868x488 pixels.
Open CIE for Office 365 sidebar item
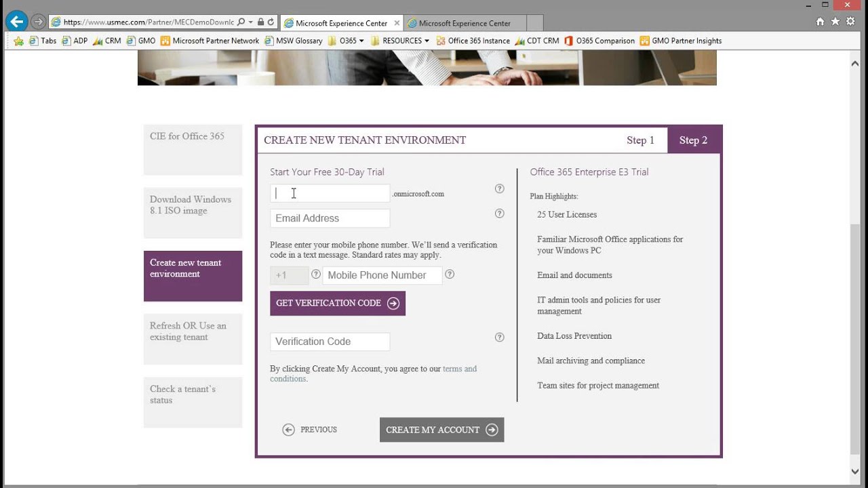point(193,149)
